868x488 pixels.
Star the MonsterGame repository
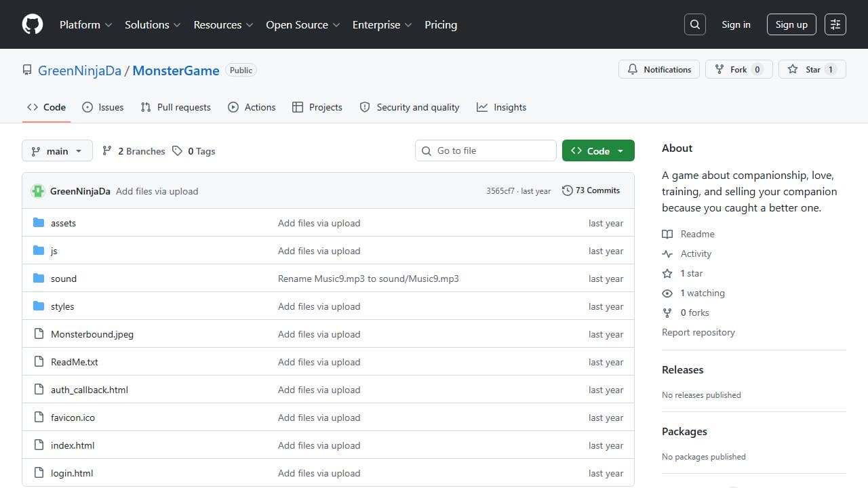pos(812,69)
